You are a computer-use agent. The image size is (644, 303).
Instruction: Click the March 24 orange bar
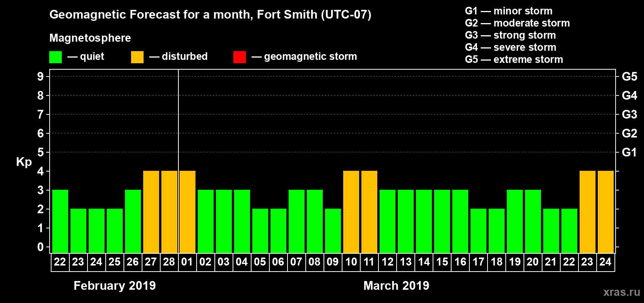tap(606, 212)
